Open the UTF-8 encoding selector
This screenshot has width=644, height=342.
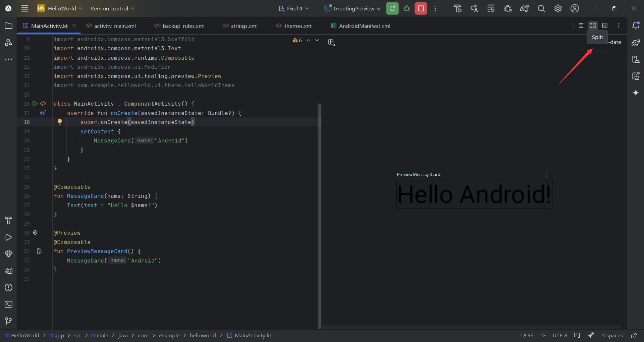point(560,335)
